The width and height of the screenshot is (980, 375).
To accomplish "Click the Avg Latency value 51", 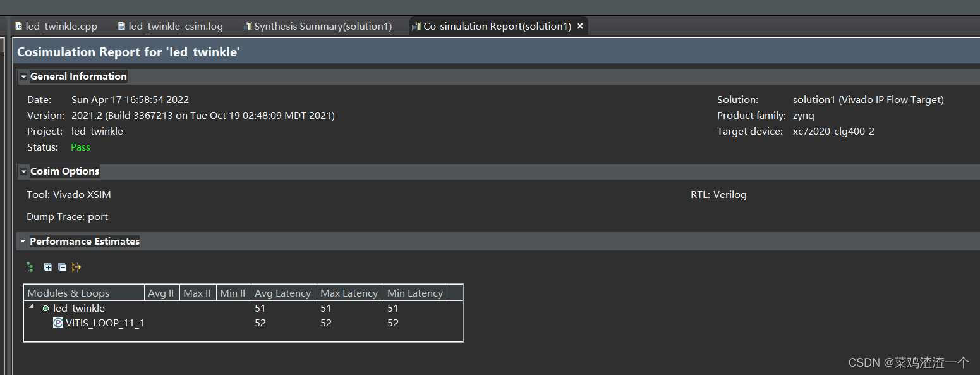I will [x=260, y=309].
